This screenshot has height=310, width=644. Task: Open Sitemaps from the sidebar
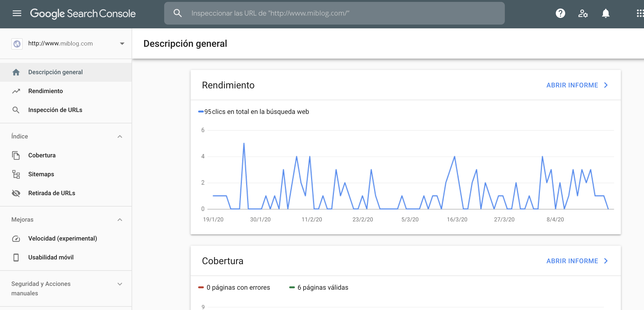41,174
